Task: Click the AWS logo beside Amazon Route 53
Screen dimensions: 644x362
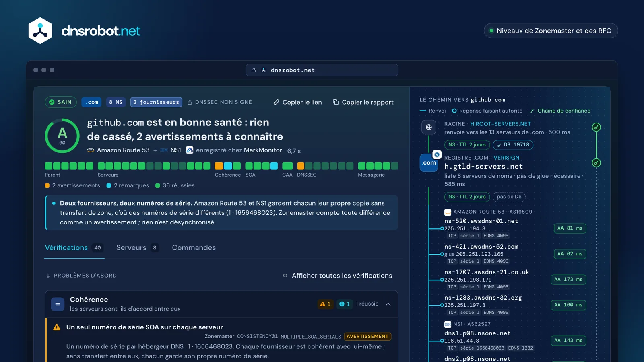Action: point(91,150)
